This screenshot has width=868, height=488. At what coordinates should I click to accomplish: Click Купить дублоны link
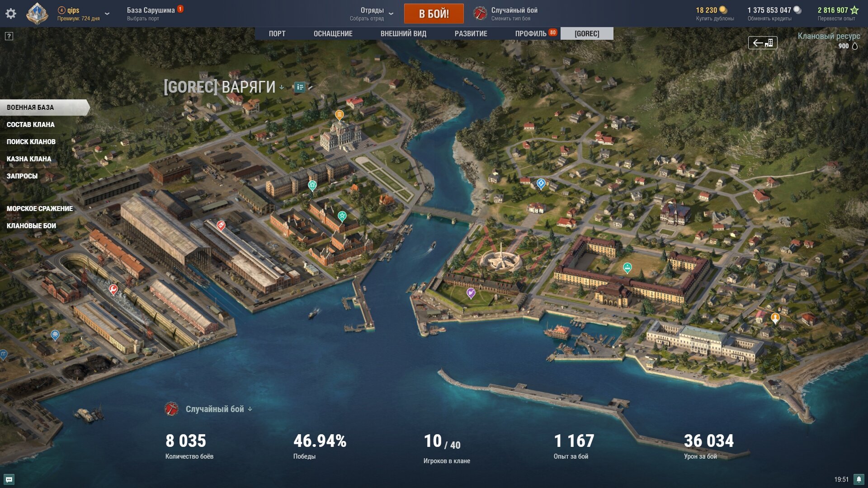click(x=715, y=19)
